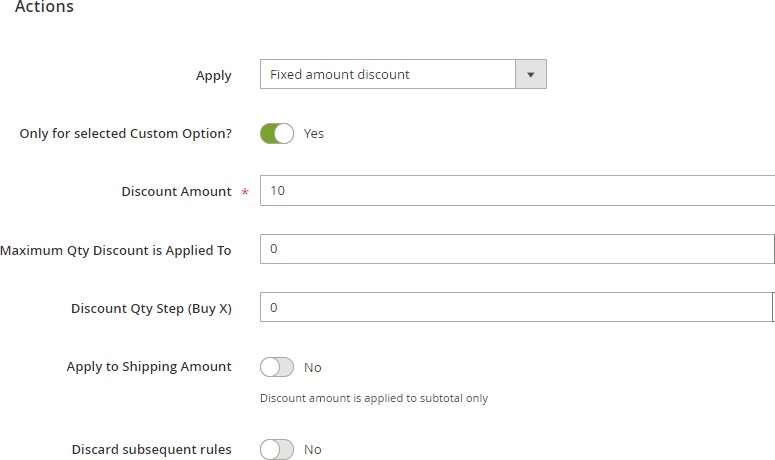Enable the Apply to Shipping Amount switch

click(277, 367)
